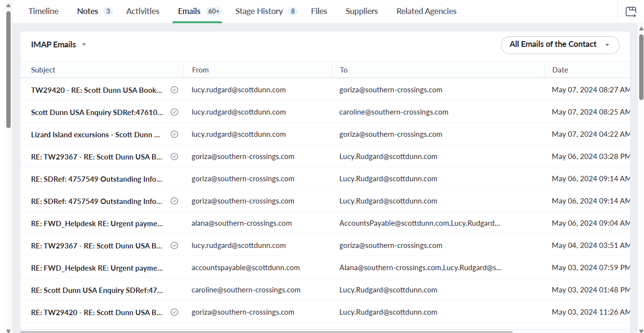
Task: Click check icon on second SDRef: 4757549 Outstanding Info row
Action: tap(175, 201)
